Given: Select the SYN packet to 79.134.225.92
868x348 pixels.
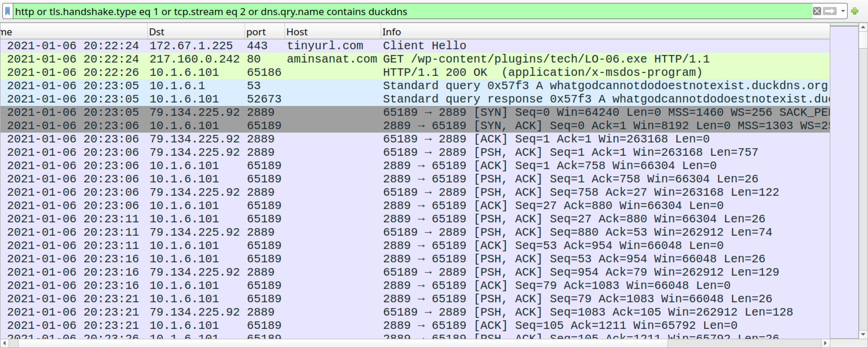Looking at the screenshot, I should (x=415, y=112).
